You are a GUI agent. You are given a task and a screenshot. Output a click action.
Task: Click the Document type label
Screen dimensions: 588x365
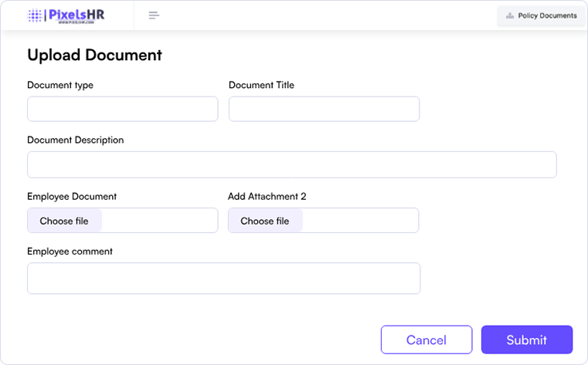60,85
